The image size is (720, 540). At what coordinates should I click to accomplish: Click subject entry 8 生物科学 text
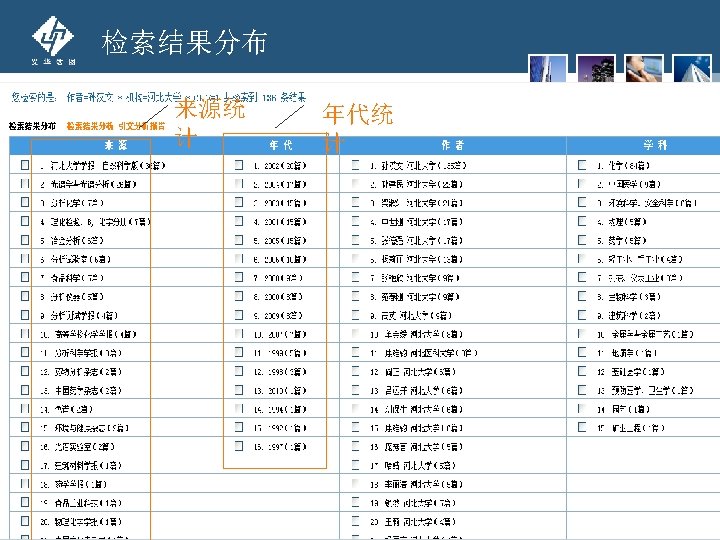tap(634, 297)
